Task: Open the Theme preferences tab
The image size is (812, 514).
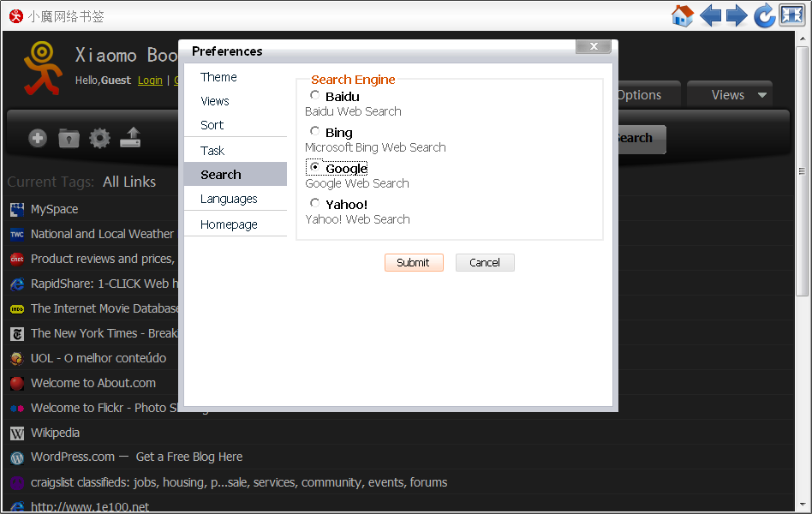Action: [218, 77]
